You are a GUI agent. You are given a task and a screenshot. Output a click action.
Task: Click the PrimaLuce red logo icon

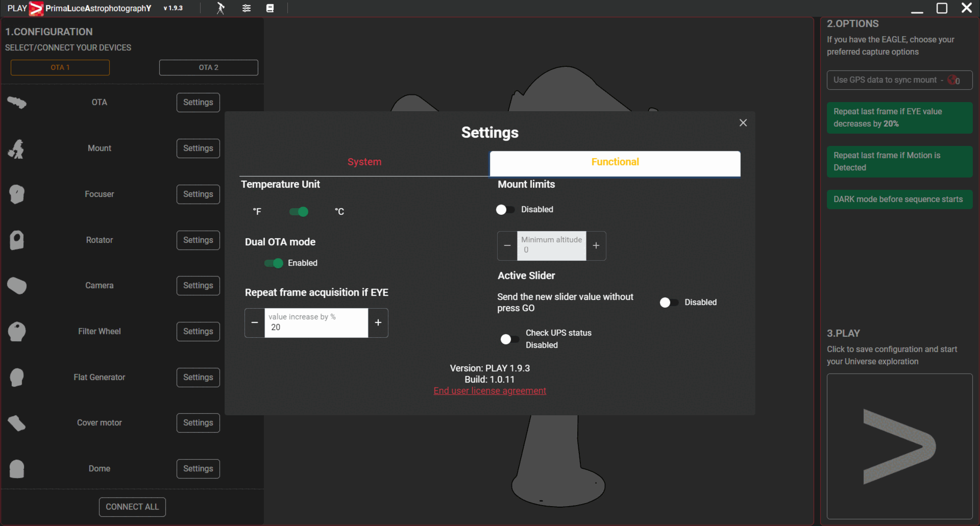[36, 8]
